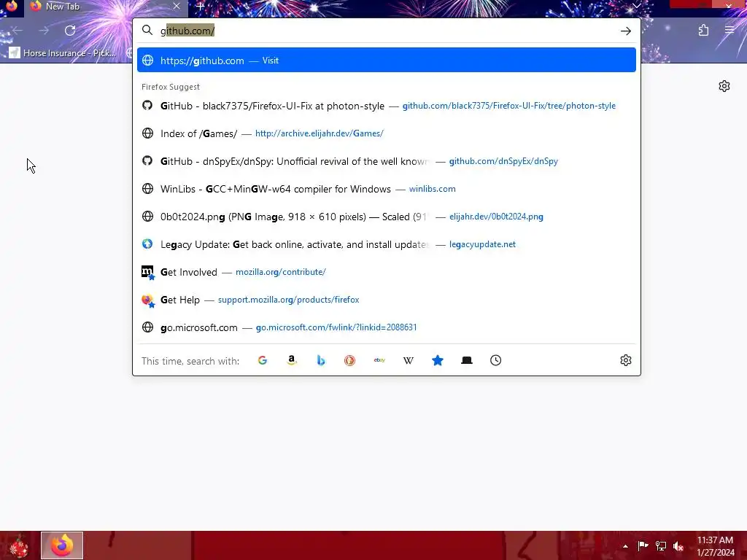Viewport: 747px width, 560px height.
Task: Reload the current page
Action: (70, 31)
